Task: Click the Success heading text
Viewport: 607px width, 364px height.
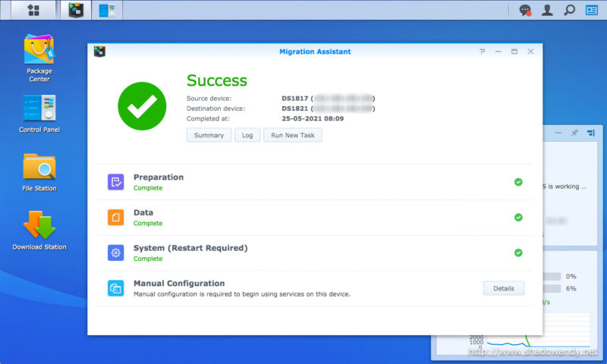Action: click(x=217, y=80)
